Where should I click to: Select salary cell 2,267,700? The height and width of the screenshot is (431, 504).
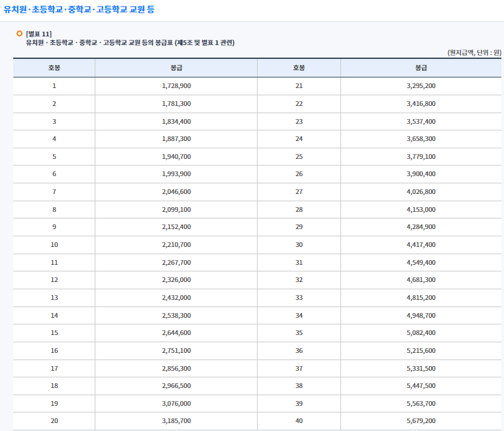(176, 263)
